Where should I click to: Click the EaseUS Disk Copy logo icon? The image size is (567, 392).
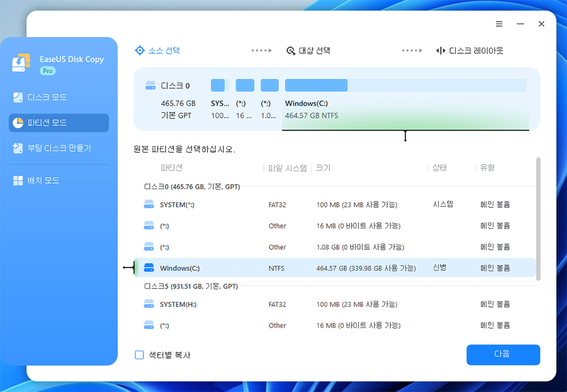click(x=20, y=63)
